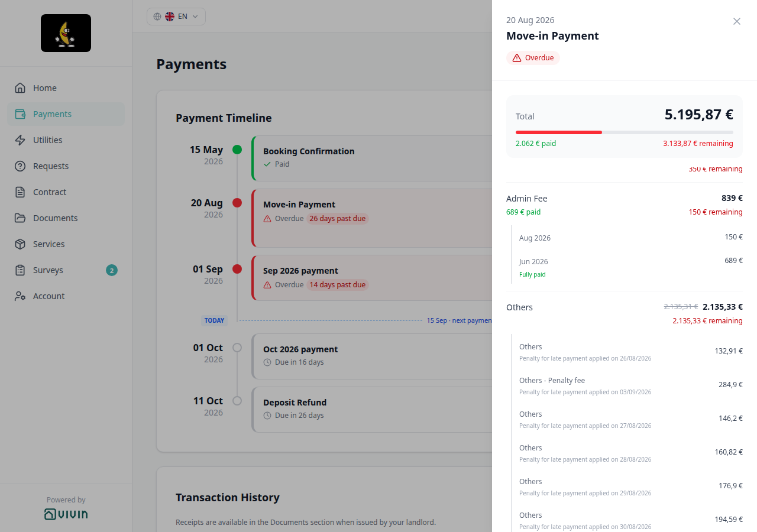Click the clock icon on Oct 2026 payment
Image resolution: width=757 pixels, height=532 pixels.
[x=267, y=362]
